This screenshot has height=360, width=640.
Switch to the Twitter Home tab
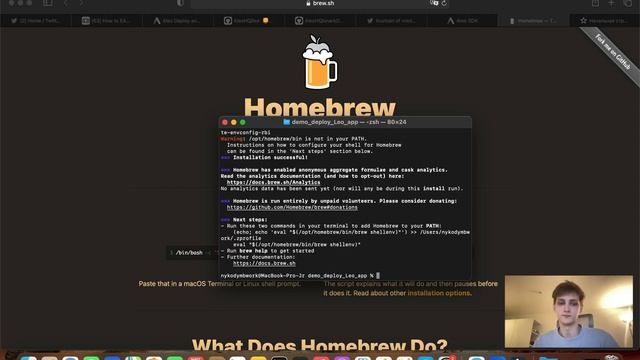[36, 20]
